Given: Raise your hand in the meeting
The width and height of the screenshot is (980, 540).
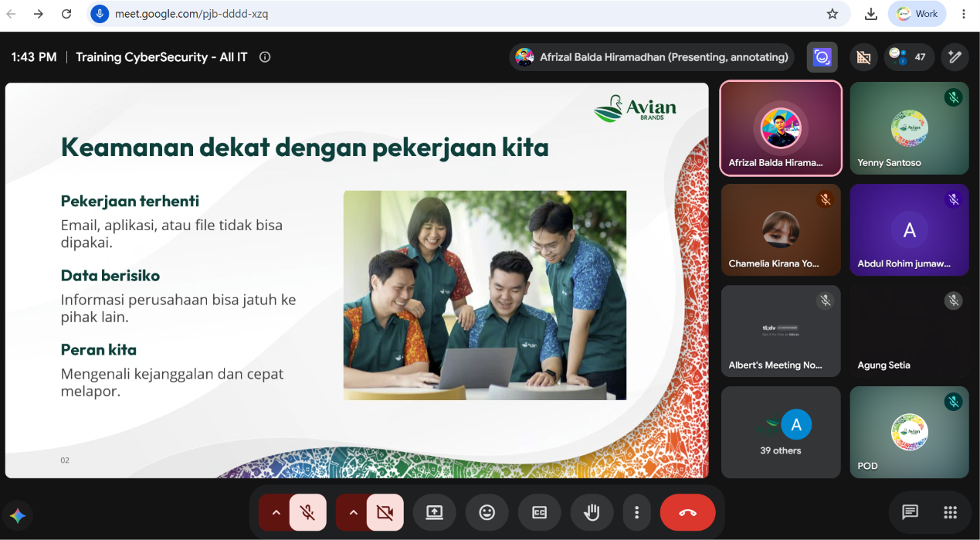Looking at the screenshot, I should click(592, 512).
